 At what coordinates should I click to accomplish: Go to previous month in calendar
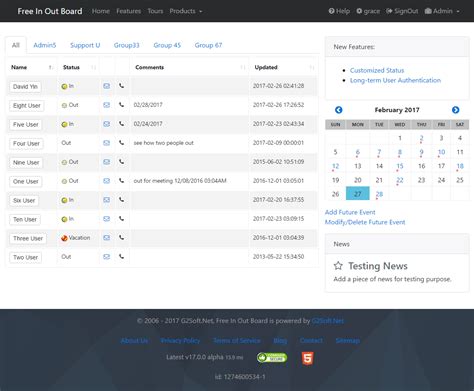pos(339,110)
